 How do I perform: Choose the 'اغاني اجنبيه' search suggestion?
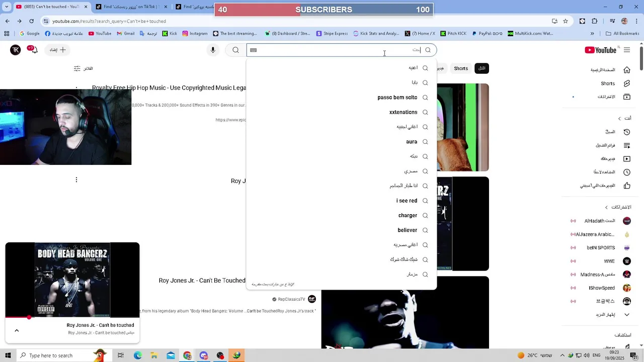tap(342, 127)
